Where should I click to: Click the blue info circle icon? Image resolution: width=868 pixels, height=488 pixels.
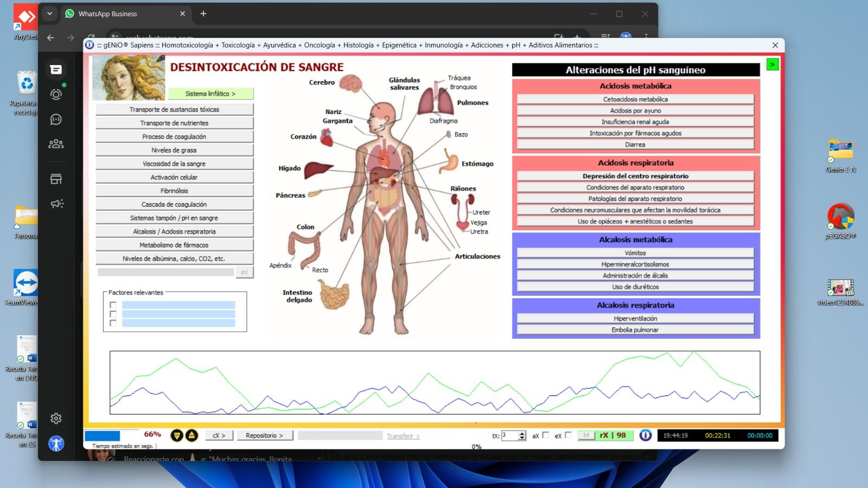645,435
